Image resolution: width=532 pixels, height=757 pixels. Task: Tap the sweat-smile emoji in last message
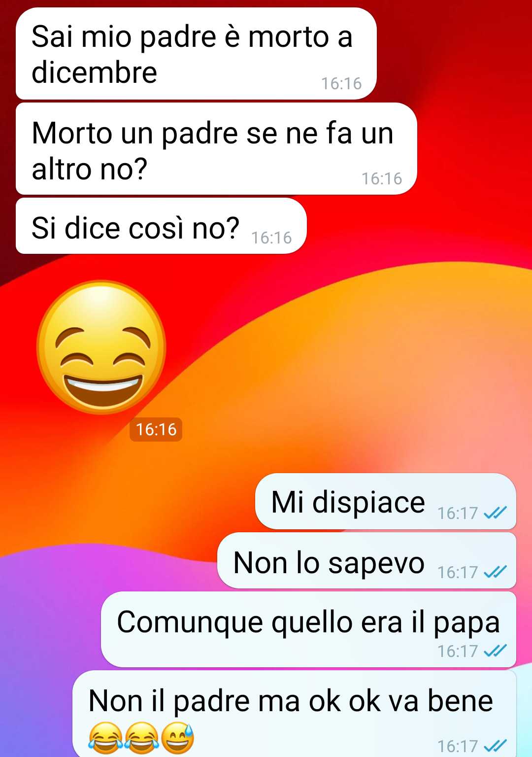(177, 738)
